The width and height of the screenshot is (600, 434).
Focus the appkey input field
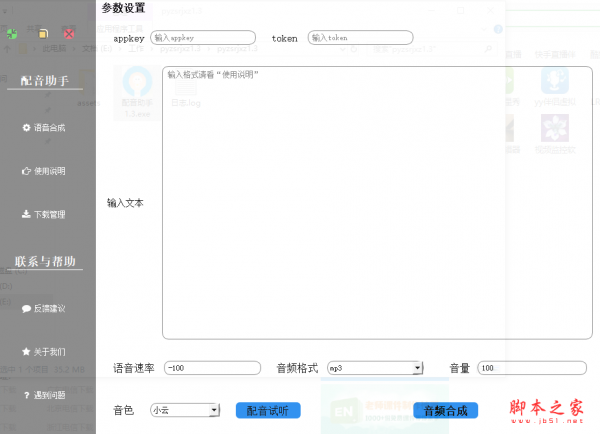(203, 38)
